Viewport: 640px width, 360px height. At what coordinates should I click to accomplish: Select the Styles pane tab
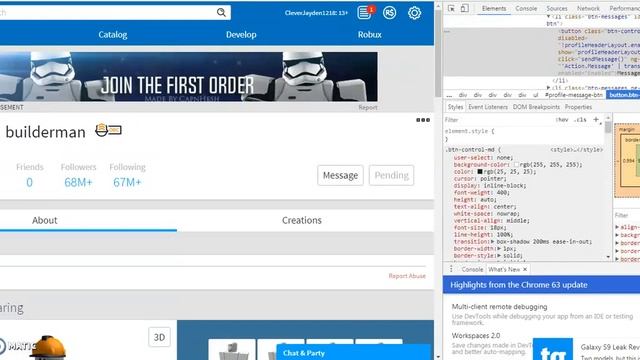pos(455,107)
